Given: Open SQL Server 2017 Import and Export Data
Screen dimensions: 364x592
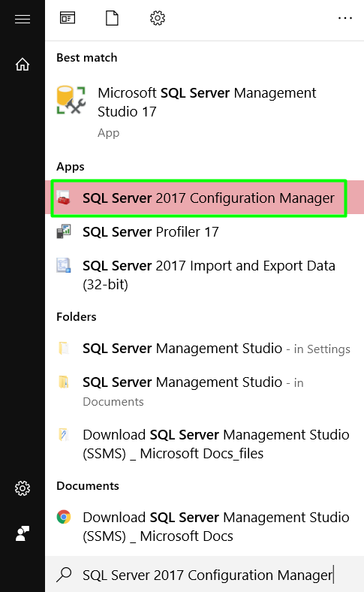Looking at the screenshot, I should click(204, 275).
